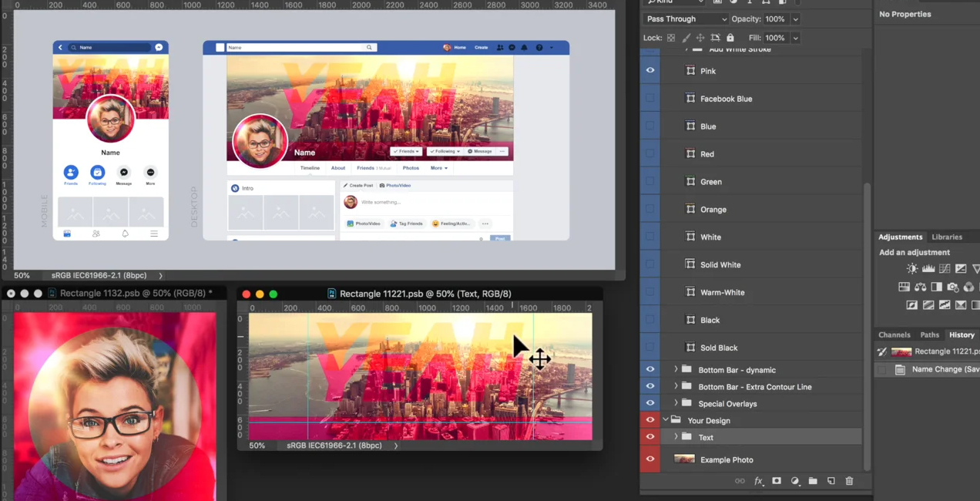Switch to the Channels tab
The height and width of the screenshot is (501, 980).
click(894, 335)
